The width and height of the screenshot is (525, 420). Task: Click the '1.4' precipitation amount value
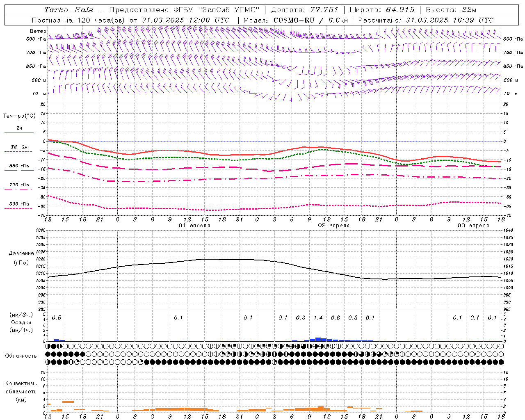pyautogui.click(x=318, y=318)
